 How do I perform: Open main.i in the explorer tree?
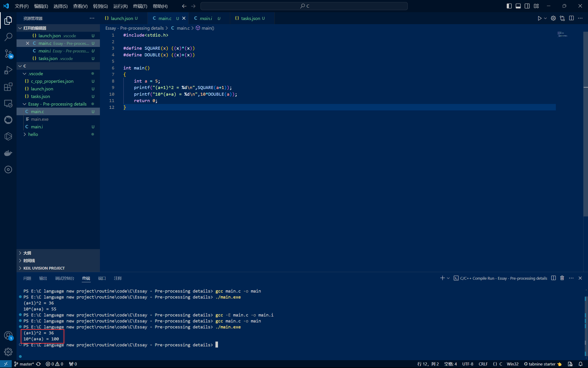point(58,126)
